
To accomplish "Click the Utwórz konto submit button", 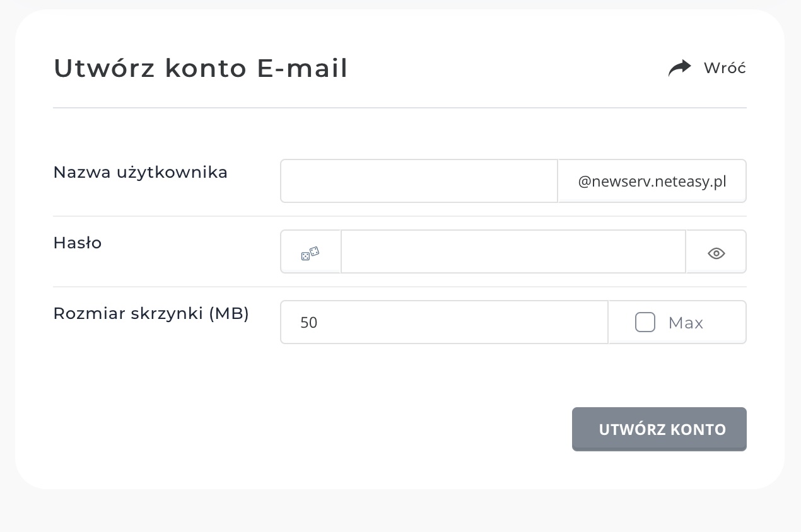I will 659,429.
